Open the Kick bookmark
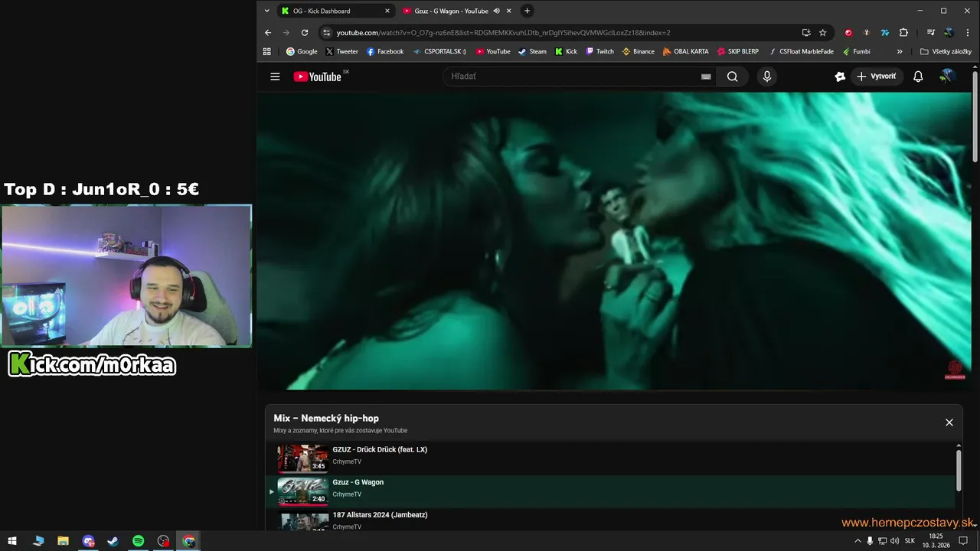980x551 pixels. click(567, 51)
